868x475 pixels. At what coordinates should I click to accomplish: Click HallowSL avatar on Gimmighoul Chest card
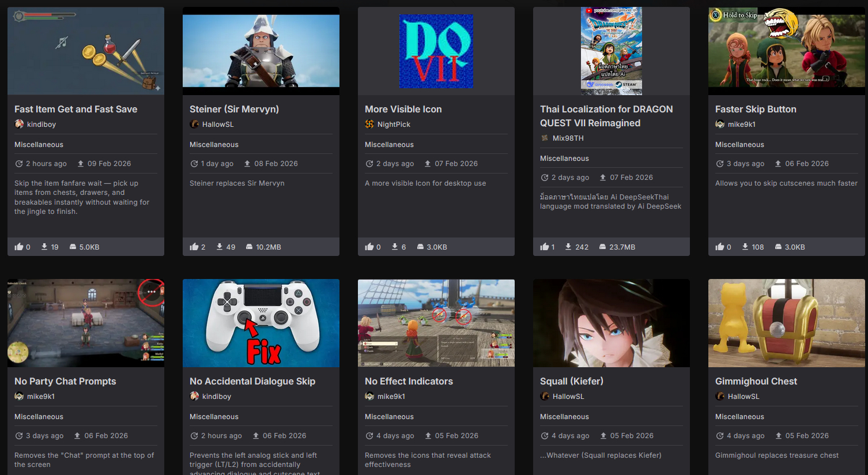(x=720, y=396)
